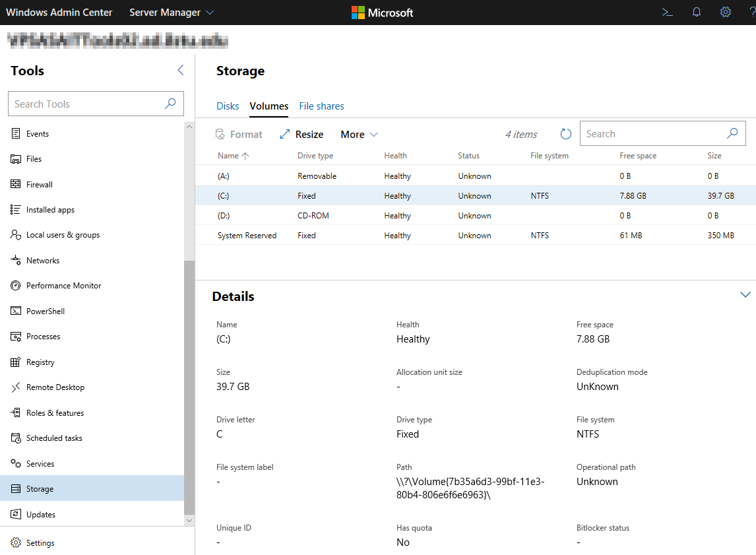
Task: Open the More dropdown menu
Action: click(359, 135)
